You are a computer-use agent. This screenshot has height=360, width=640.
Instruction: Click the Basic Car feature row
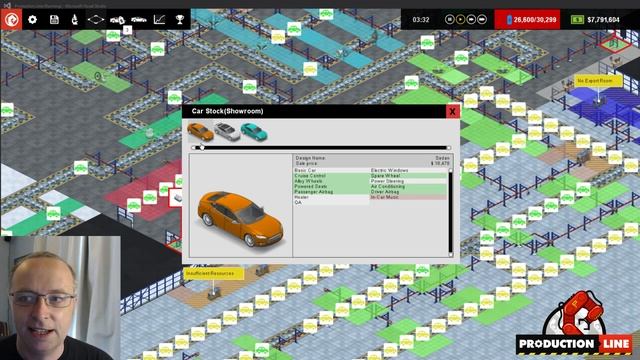click(331, 170)
